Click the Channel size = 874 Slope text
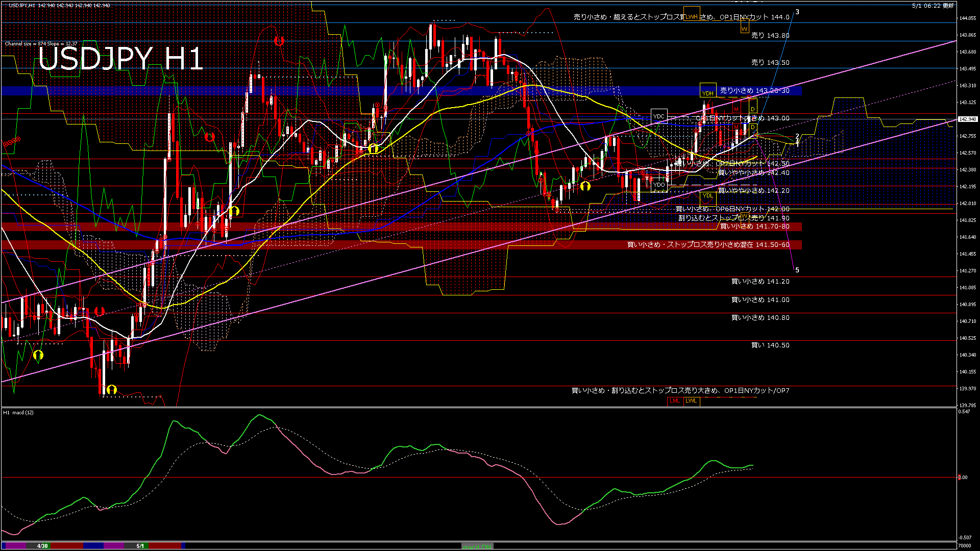 (41, 44)
